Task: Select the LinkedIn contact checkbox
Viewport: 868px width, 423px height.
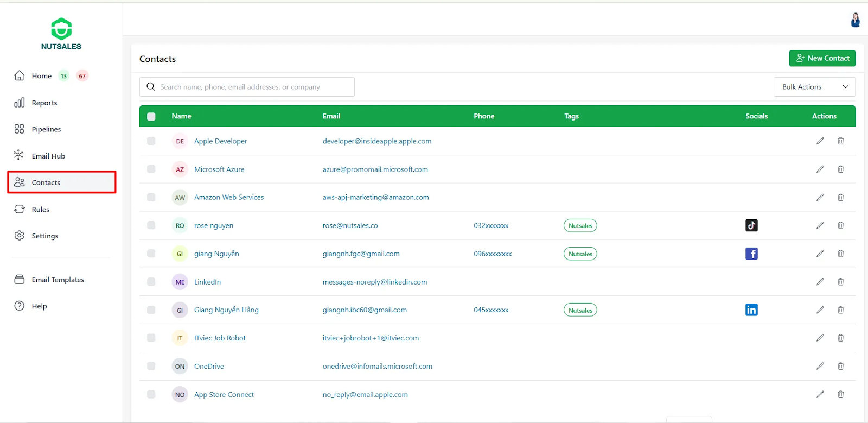Action: coord(151,282)
